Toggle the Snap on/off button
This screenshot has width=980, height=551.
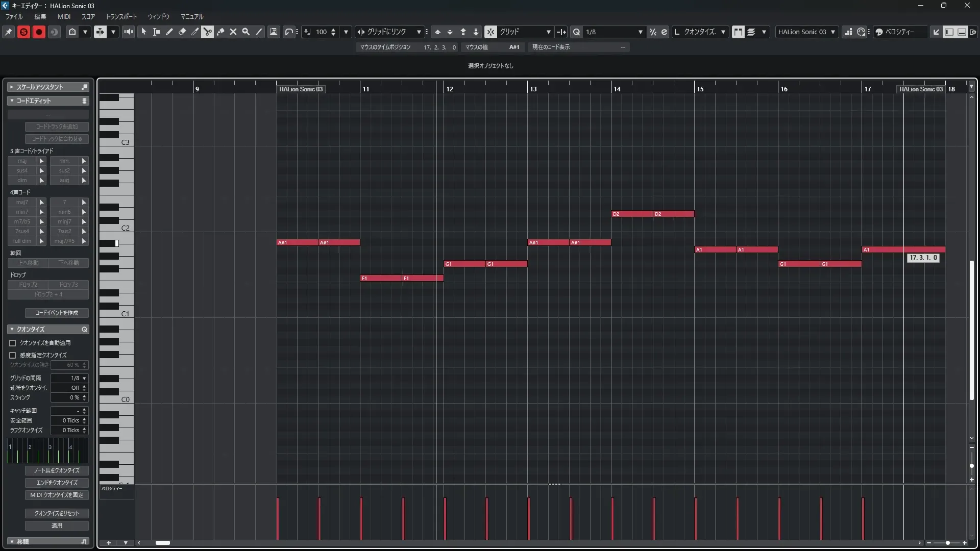(x=491, y=32)
